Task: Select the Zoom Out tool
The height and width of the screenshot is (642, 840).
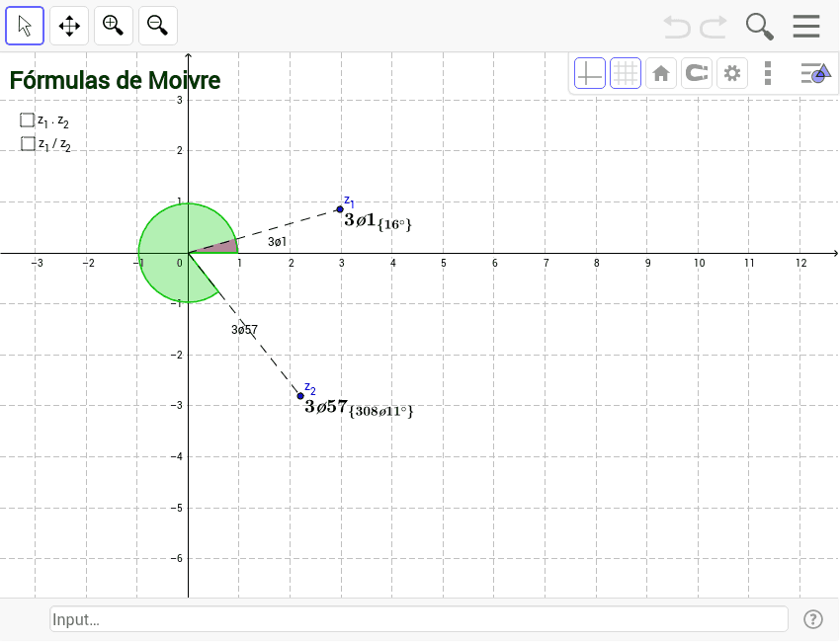Action: (x=158, y=26)
